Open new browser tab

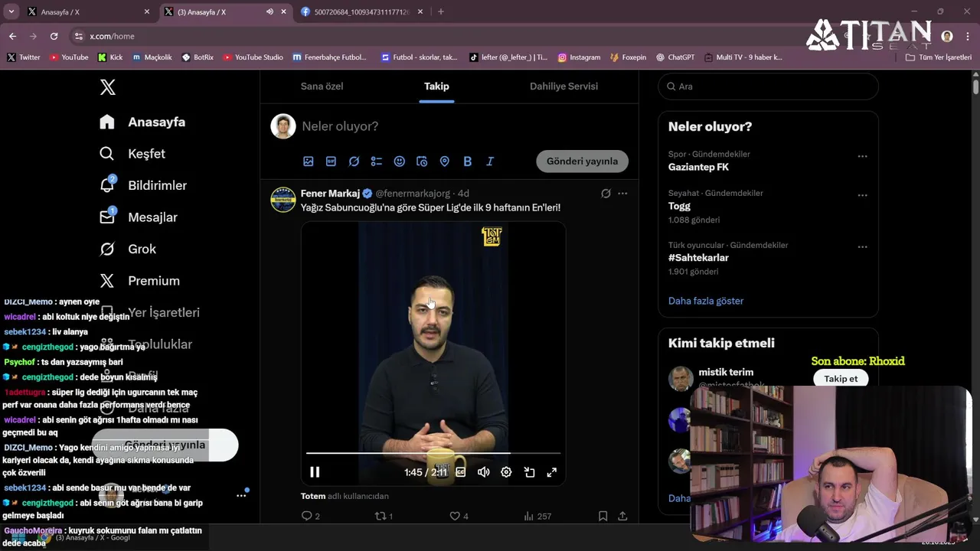coord(440,11)
